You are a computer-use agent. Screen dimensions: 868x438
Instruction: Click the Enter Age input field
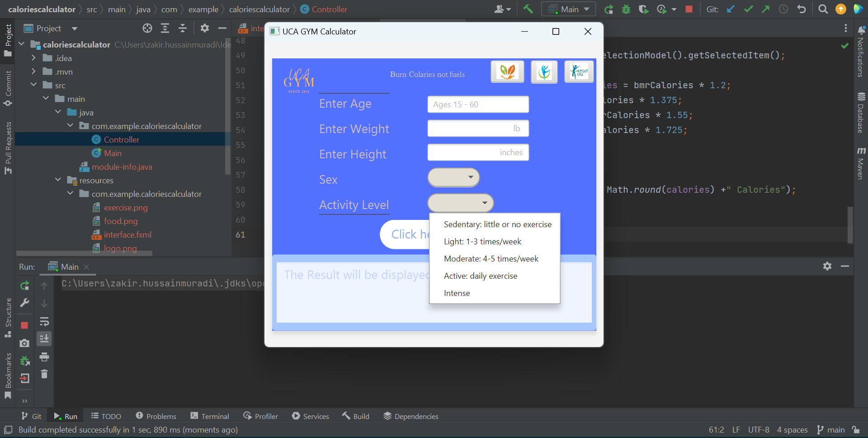pyautogui.click(x=478, y=105)
